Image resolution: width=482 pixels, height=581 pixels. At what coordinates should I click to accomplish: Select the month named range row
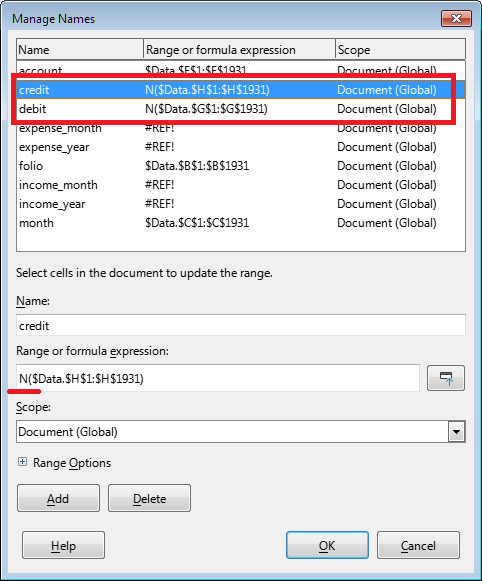[x=241, y=223]
